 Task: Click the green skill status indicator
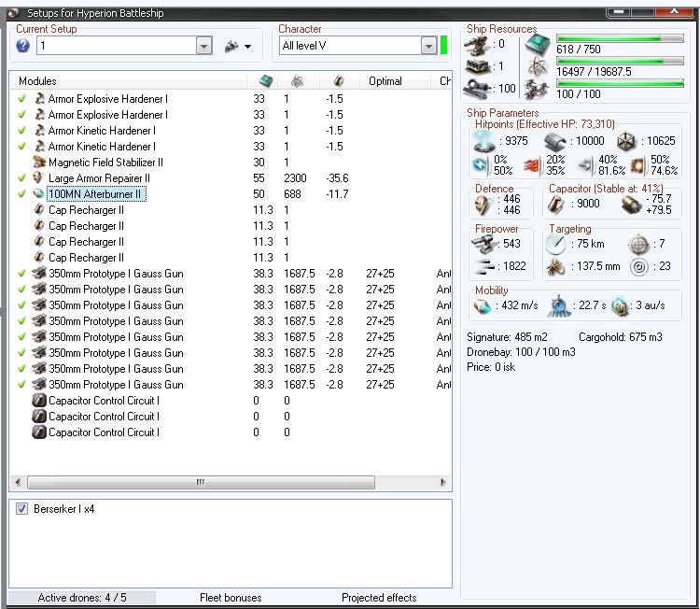pyautogui.click(x=443, y=46)
